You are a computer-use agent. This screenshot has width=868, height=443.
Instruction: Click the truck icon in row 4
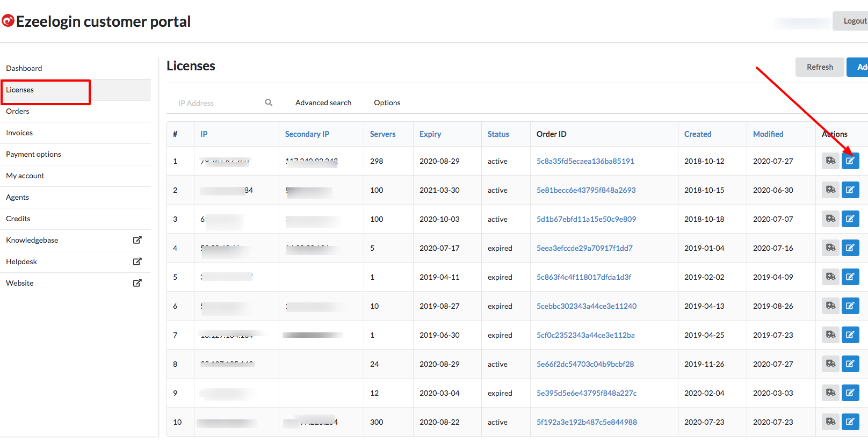pos(831,248)
